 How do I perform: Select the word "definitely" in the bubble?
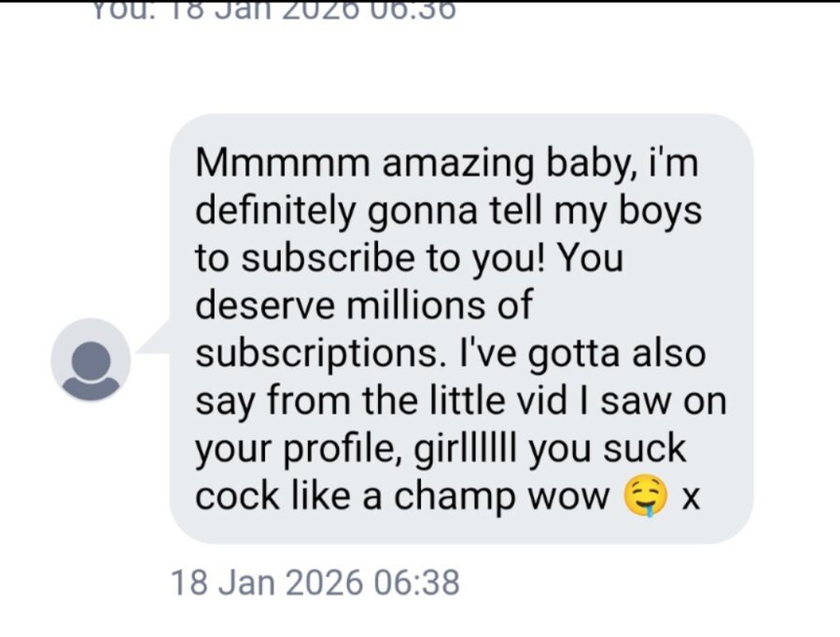[275, 212]
